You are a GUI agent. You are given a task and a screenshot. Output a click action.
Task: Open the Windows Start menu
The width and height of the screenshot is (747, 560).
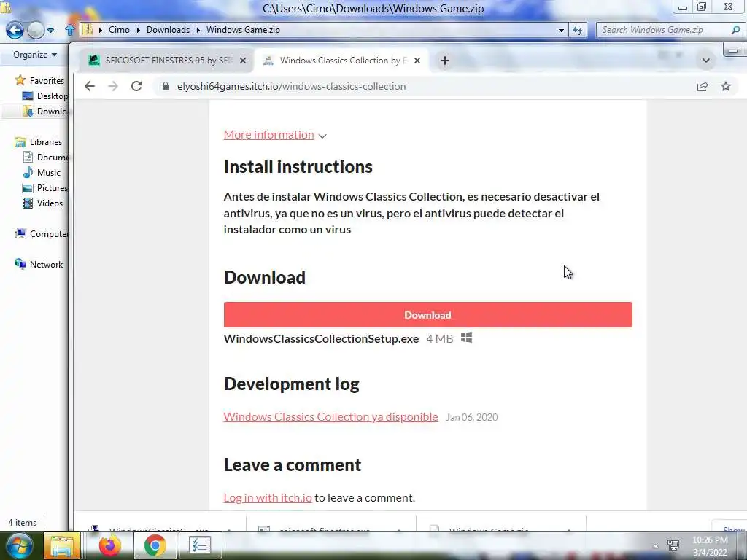click(19, 545)
